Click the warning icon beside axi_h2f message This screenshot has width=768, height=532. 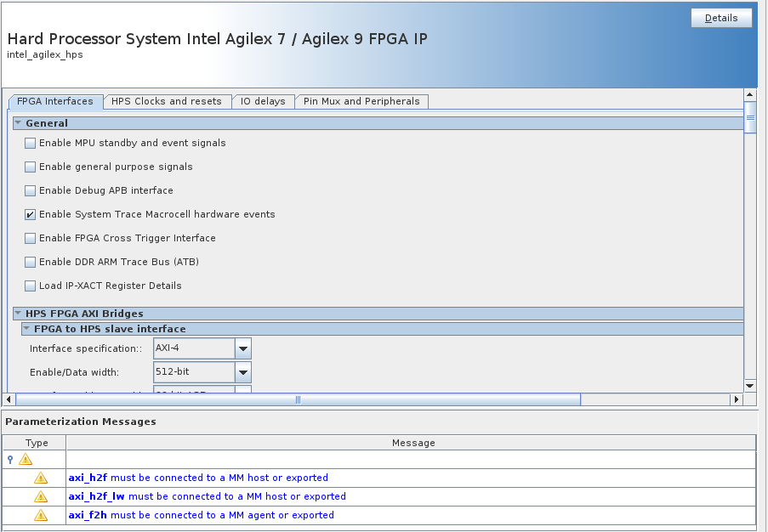41,478
